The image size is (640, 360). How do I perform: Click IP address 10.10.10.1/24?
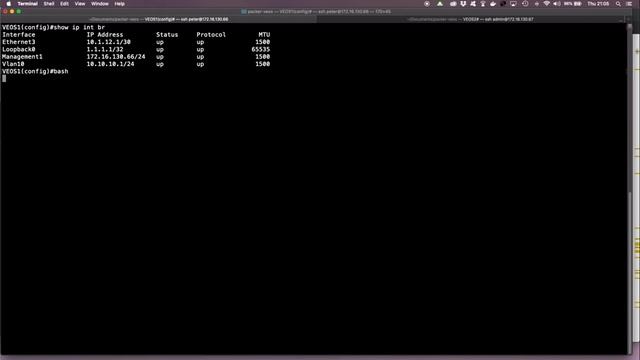pos(110,64)
